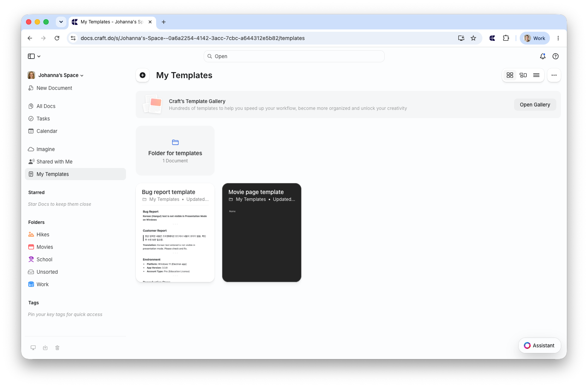Click the desktop app monitor icon in sidebar footer
The width and height of the screenshot is (588, 387).
click(33, 348)
